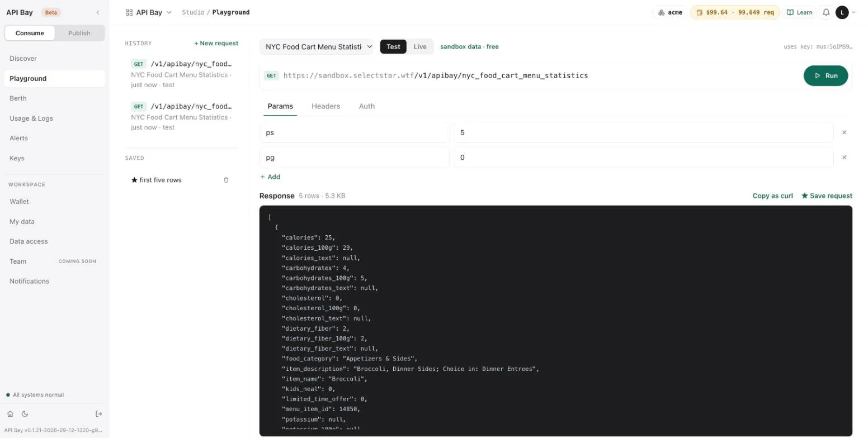Focus the request URL field

(540, 75)
